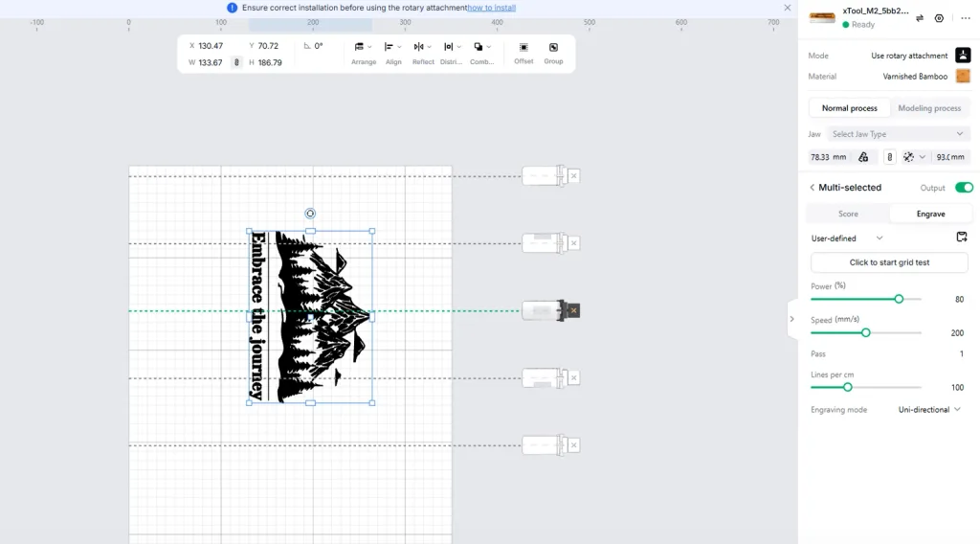The width and height of the screenshot is (980, 544).
Task: Click the Group icon in toolbar
Action: 553,48
